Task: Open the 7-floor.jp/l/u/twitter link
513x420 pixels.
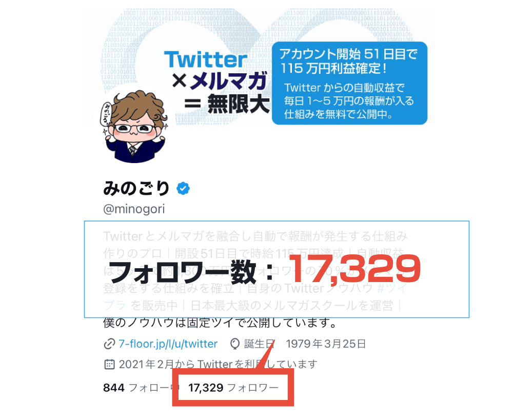Action: 168,344
